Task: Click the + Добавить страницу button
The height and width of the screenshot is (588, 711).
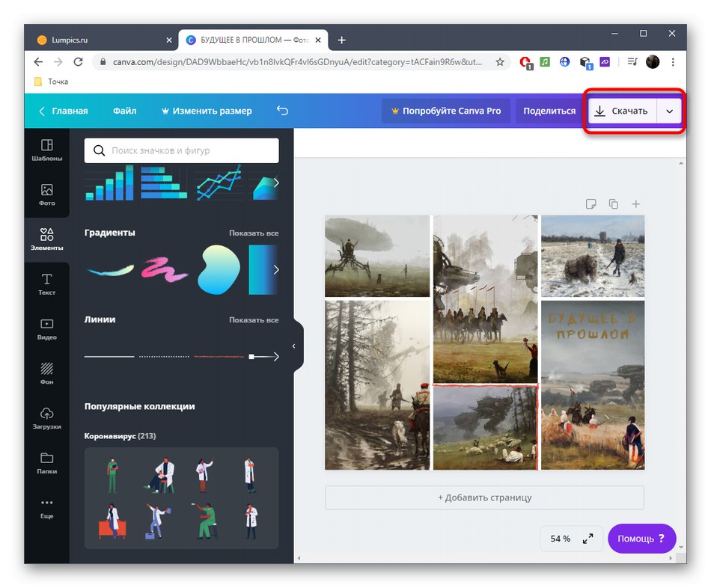Action: coord(484,497)
